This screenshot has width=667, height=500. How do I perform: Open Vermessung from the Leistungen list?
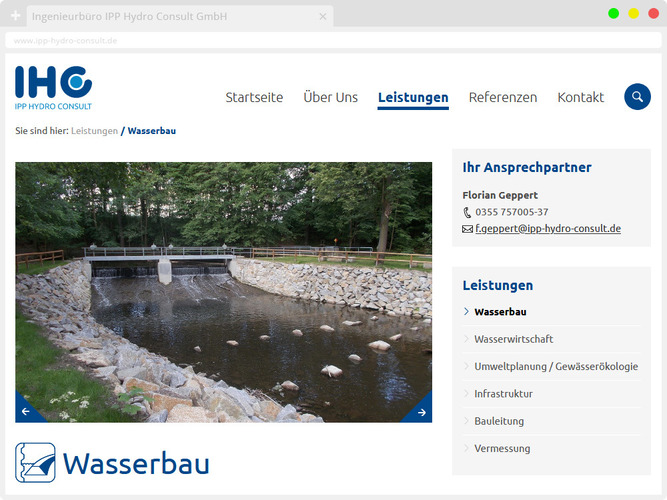(502, 448)
